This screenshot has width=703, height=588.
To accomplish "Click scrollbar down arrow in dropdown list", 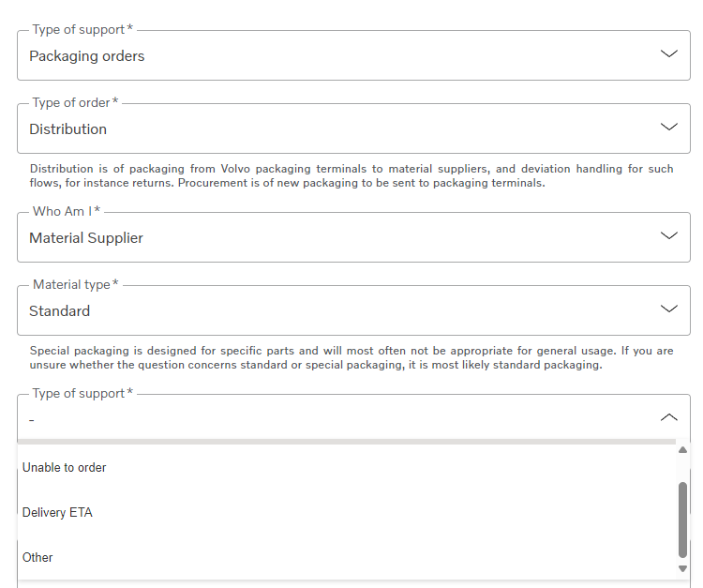I will 682,568.
